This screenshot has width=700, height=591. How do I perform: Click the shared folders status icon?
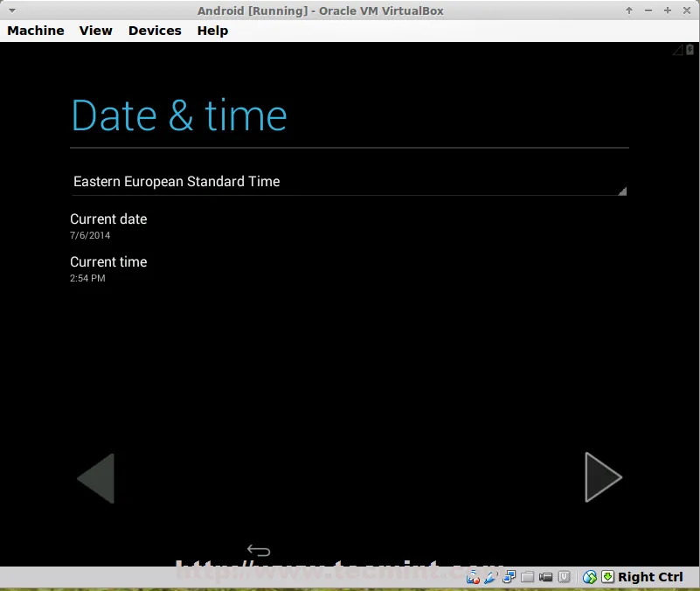pos(528,577)
